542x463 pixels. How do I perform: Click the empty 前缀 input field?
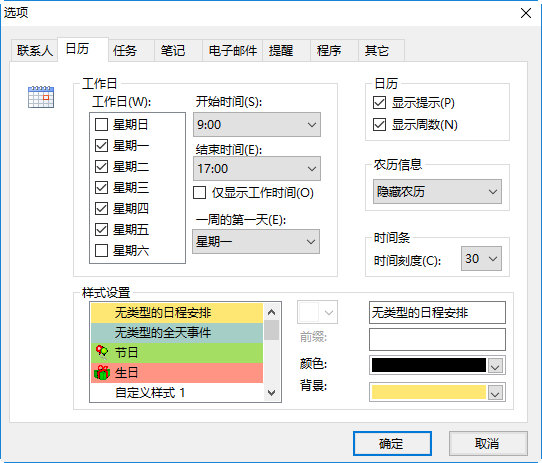pos(437,340)
